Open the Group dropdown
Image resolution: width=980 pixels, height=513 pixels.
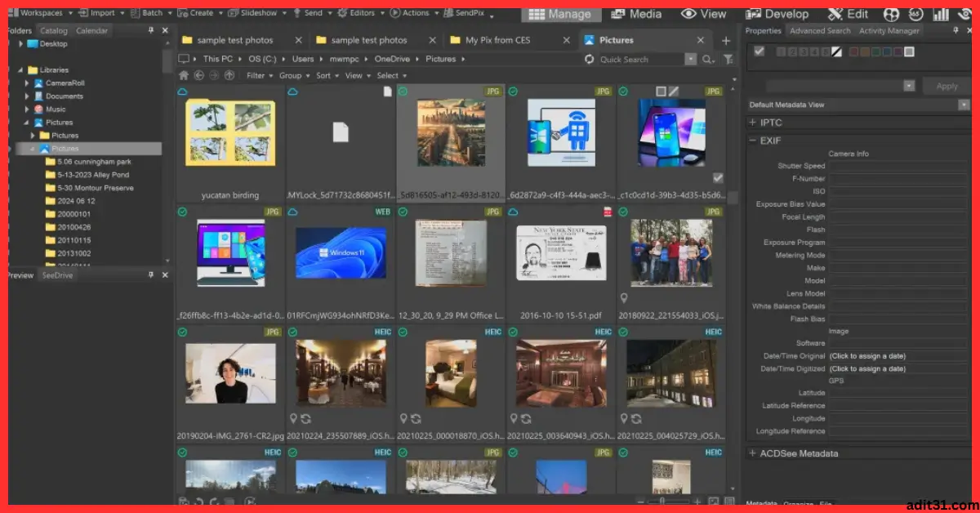294,75
